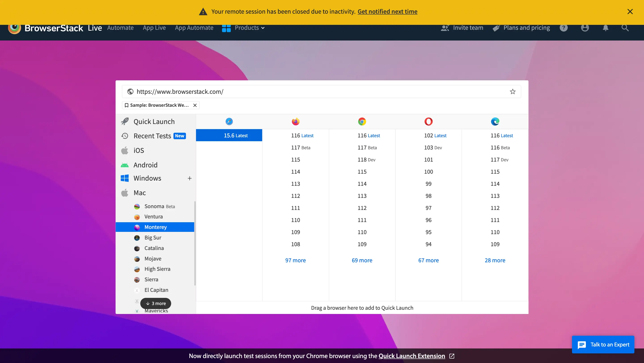
Task: Switch to the Automate tab
Action: (x=120, y=28)
